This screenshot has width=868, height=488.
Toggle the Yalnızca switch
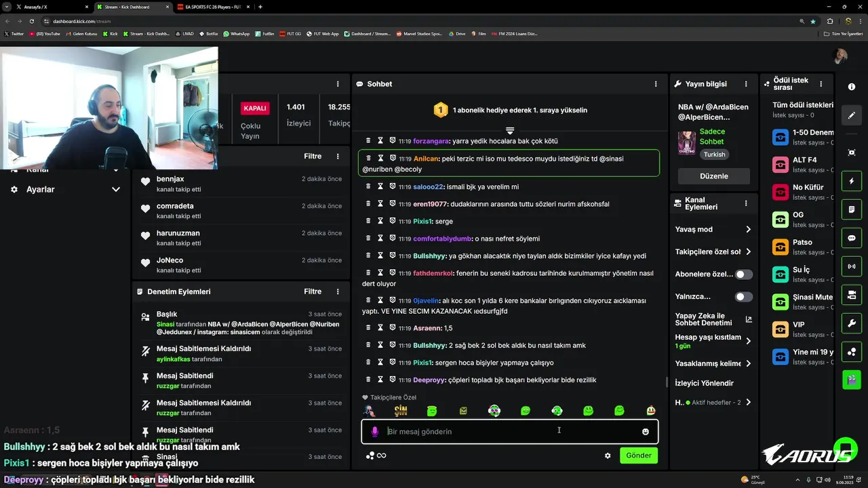pos(744,297)
